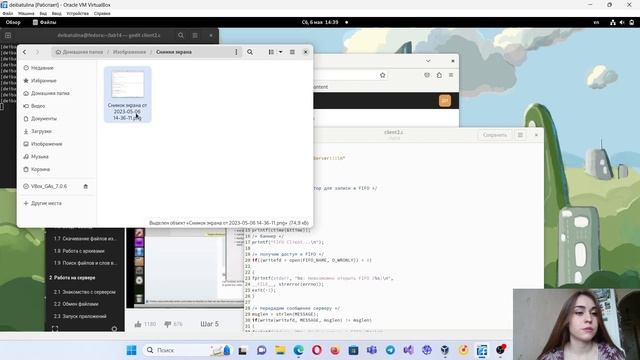Open 'Видео' in Files sidebar
Viewport: 640px width, 360px height.
35,106
